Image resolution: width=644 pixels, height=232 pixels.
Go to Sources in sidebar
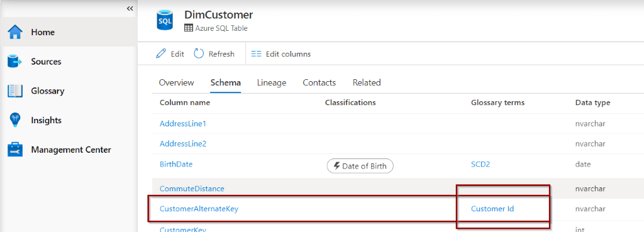point(46,62)
